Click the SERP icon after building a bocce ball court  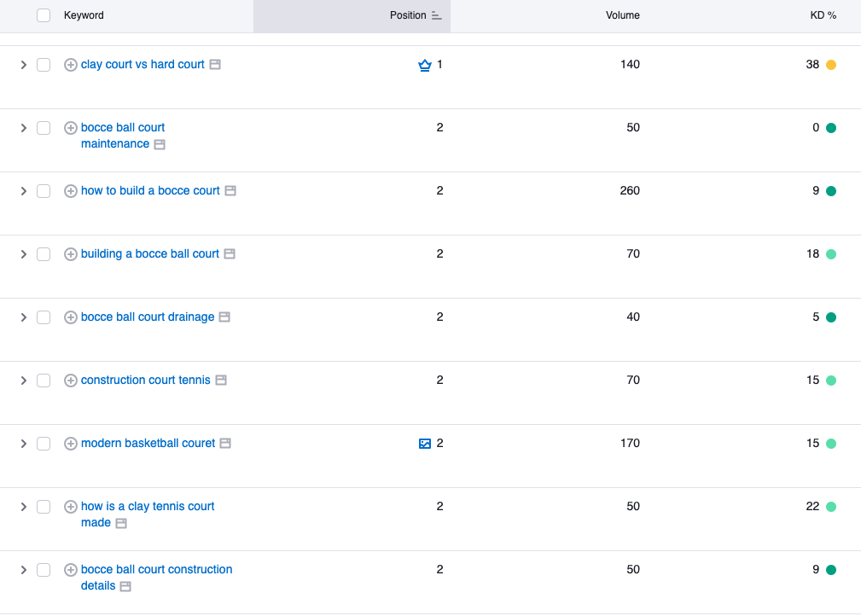(x=230, y=254)
